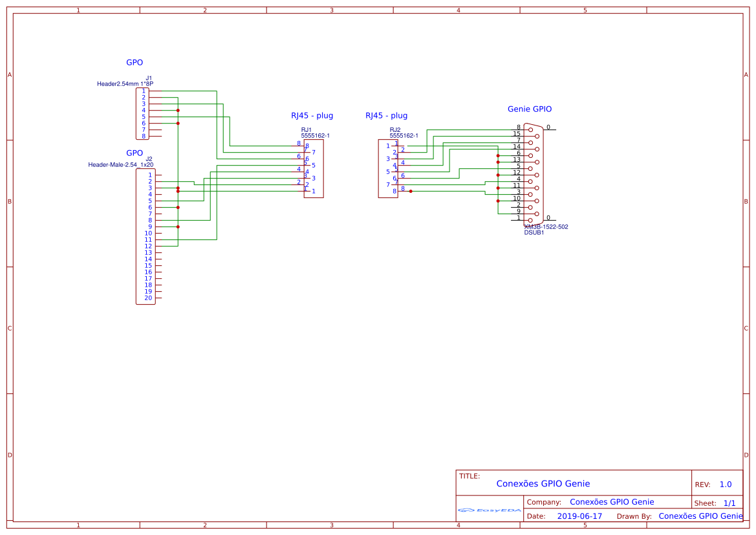The height and width of the screenshot is (535, 756).
Task: Select the RJ2 plug component body
Action: (387, 168)
